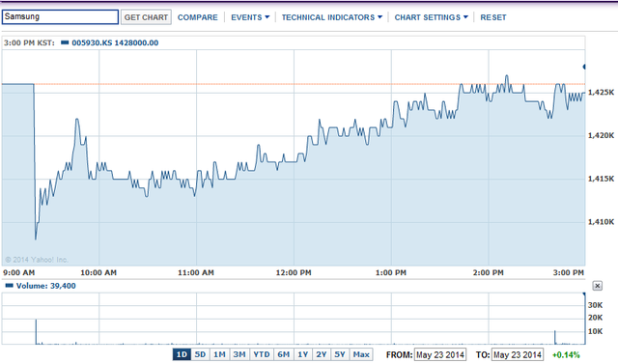Image resolution: width=618 pixels, height=364 pixels.
Task: Click the 3:00 PM KST timestamp label
Action: point(29,42)
